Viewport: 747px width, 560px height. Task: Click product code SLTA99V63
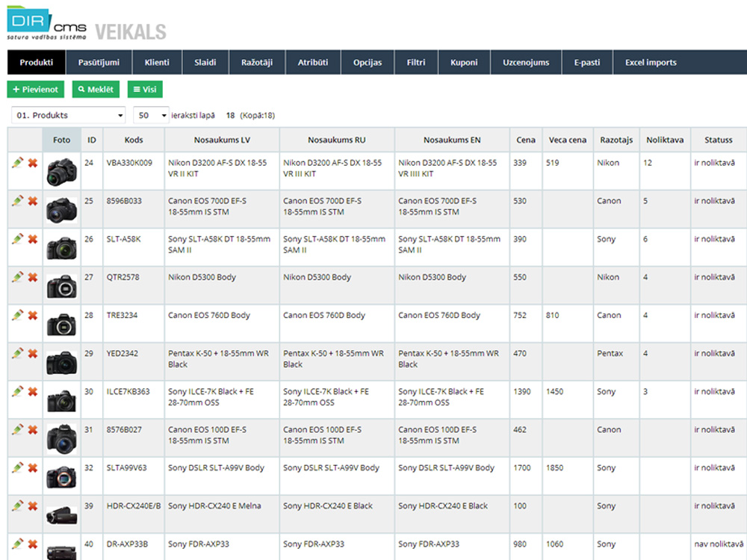point(127,467)
